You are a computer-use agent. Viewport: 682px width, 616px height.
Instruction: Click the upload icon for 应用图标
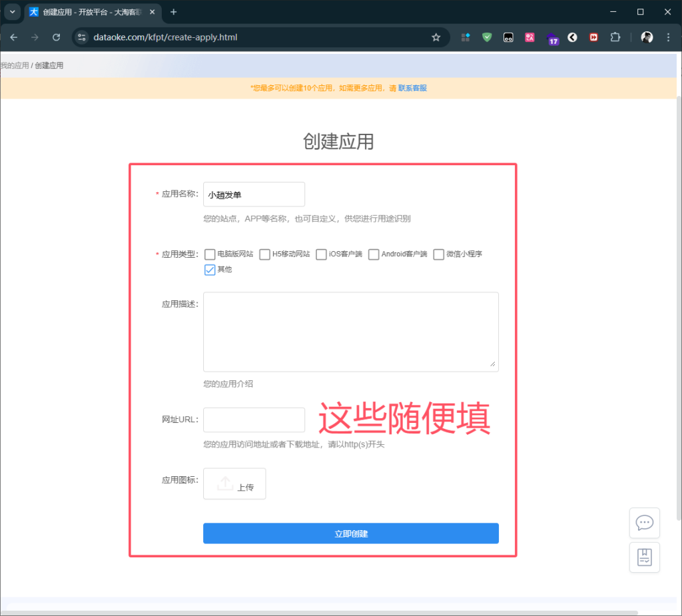(x=234, y=483)
